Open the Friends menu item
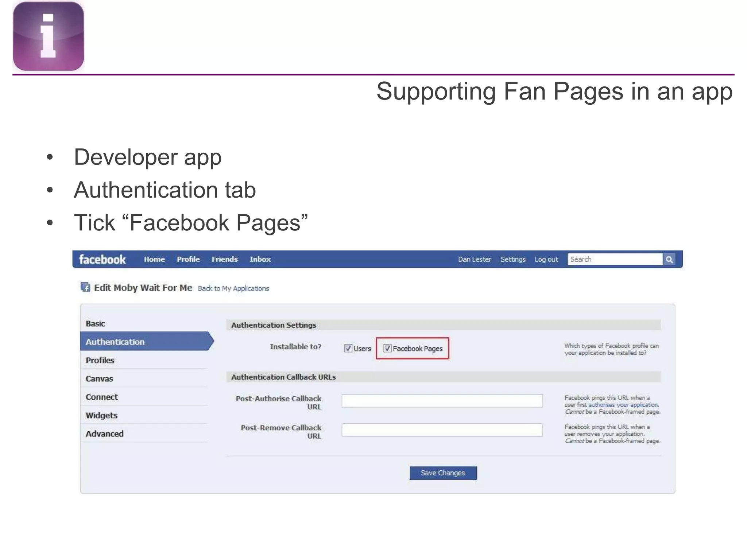This screenshot has height=560, width=747. 225,259
